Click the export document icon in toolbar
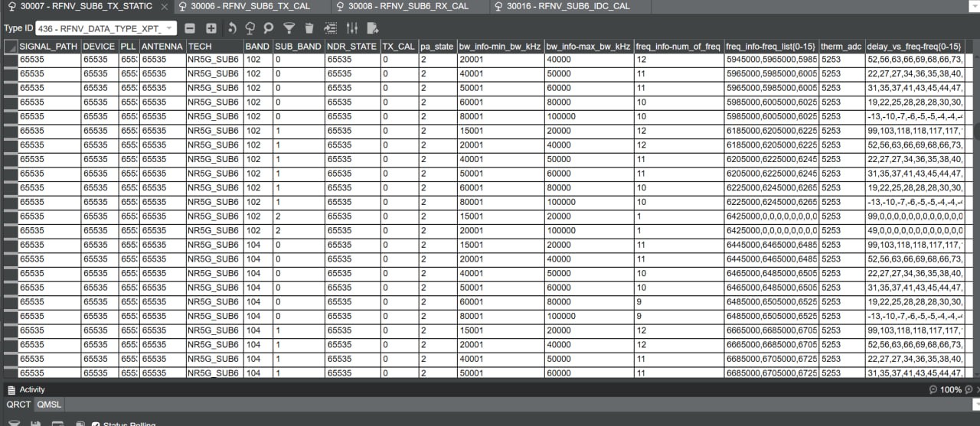 tap(373, 28)
